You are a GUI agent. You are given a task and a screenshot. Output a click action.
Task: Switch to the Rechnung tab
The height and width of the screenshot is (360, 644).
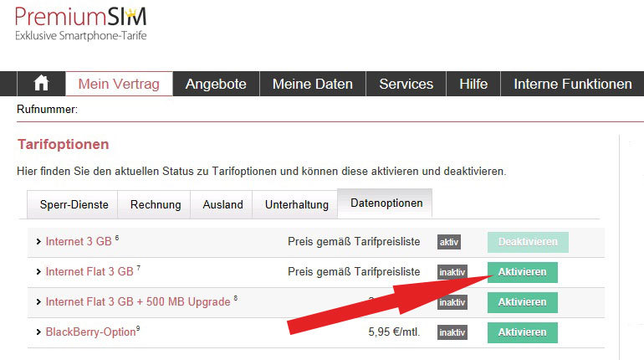156,204
